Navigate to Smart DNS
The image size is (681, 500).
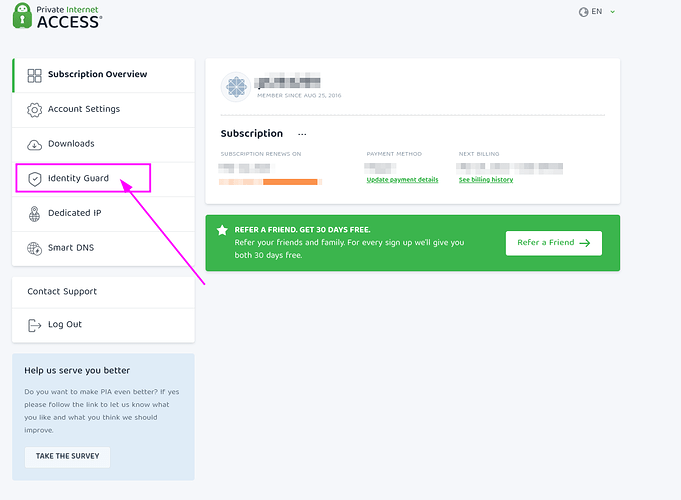pos(103,248)
